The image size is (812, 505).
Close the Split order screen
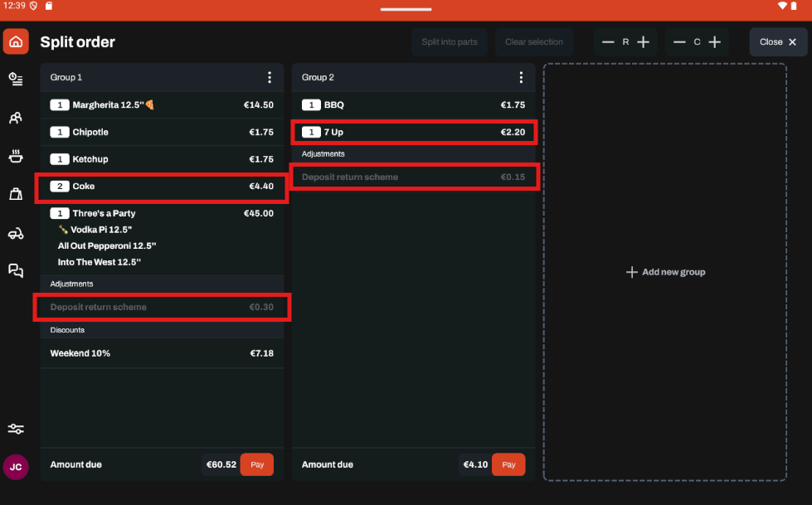tap(778, 42)
